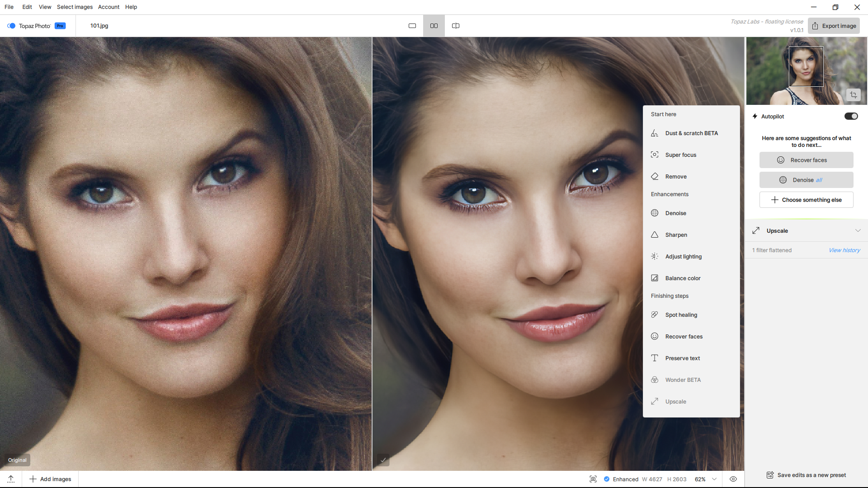Choose Adjust lighting from enhancements list
Image resolution: width=868 pixels, height=488 pixels.
pyautogui.click(x=683, y=257)
